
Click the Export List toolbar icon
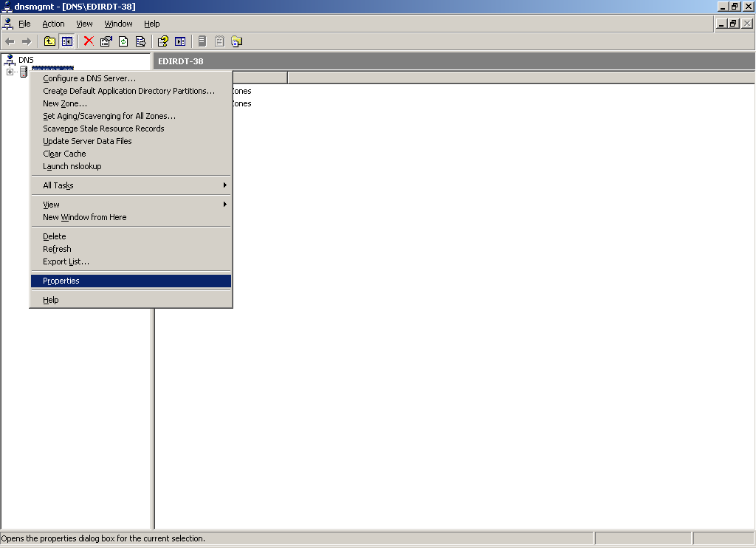[140, 41]
